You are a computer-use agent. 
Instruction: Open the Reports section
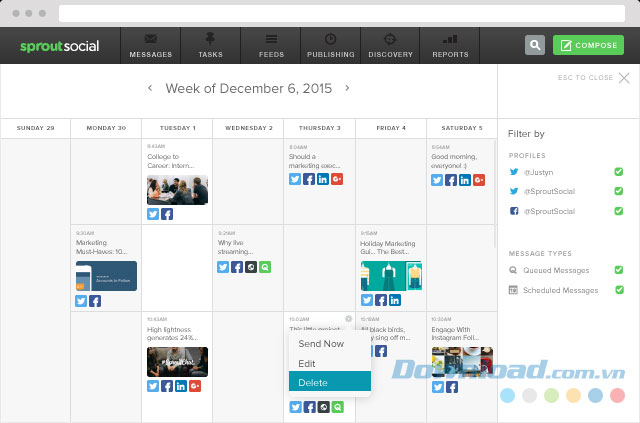450,45
